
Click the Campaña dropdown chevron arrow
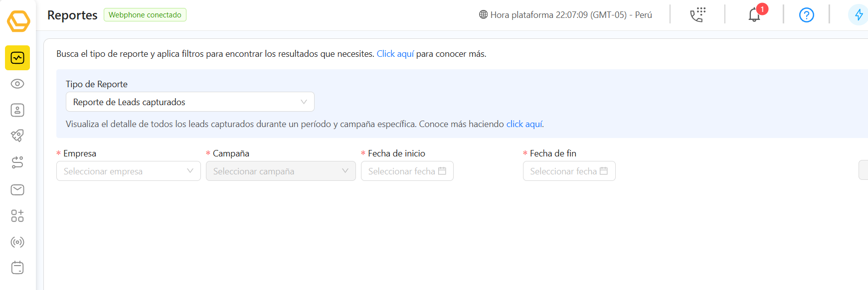click(345, 171)
